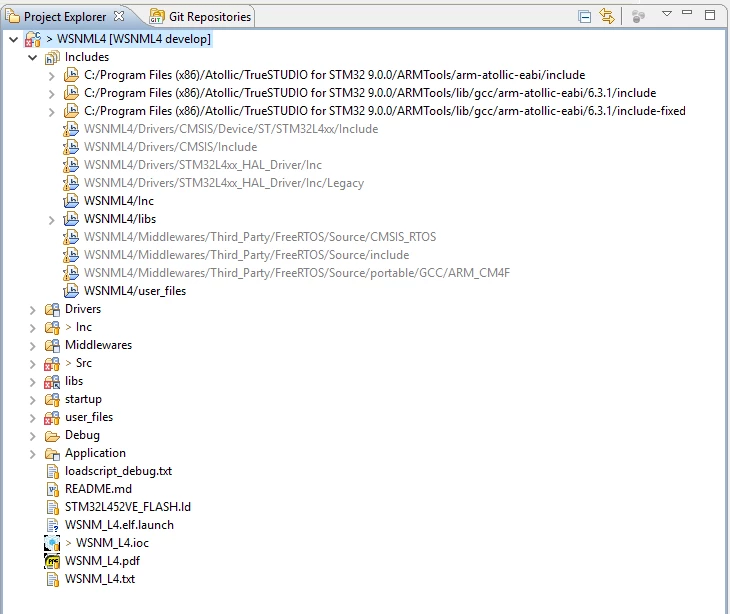The height and width of the screenshot is (614, 730).
Task: Select the FreeRTOS/Source/include entry
Action: (246, 255)
